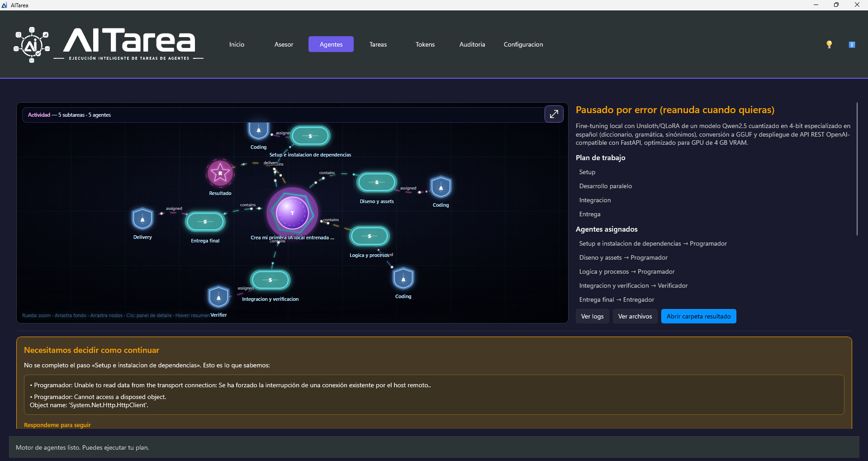Click 'Setup e instalacion de dependencias → Programador' row
The image size is (868, 461).
pos(653,243)
